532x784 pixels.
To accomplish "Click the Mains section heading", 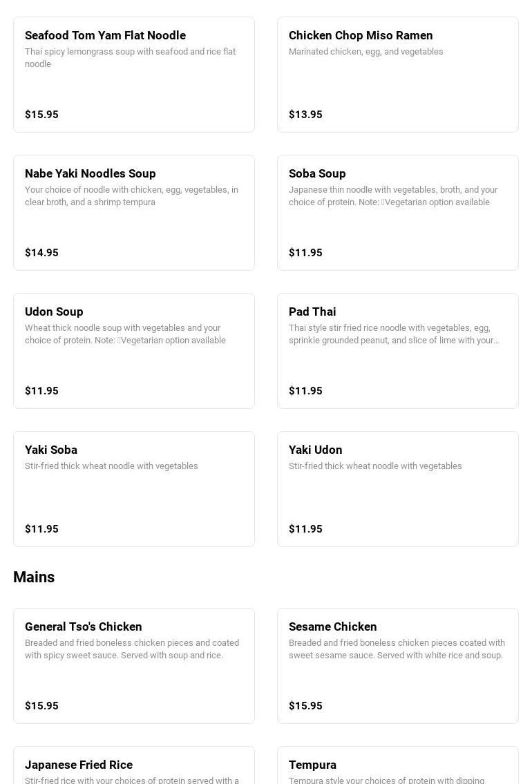I will tap(33, 577).
